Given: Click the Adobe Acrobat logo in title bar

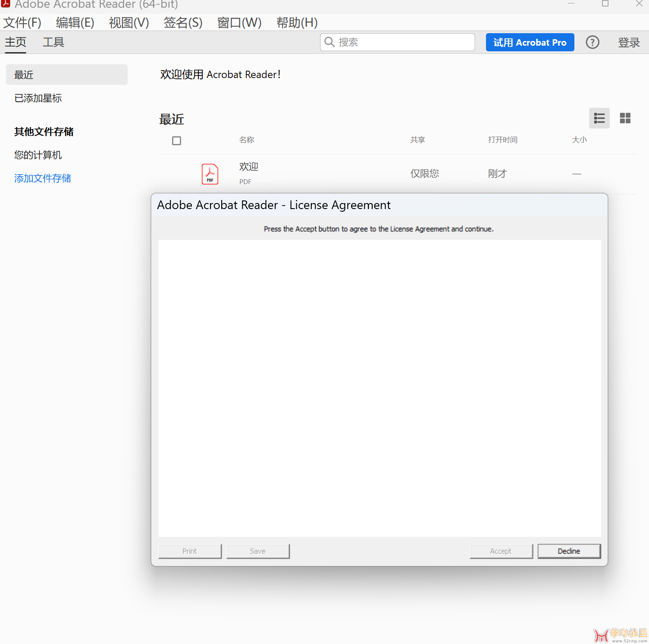Looking at the screenshot, I should click(x=6, y=3).
